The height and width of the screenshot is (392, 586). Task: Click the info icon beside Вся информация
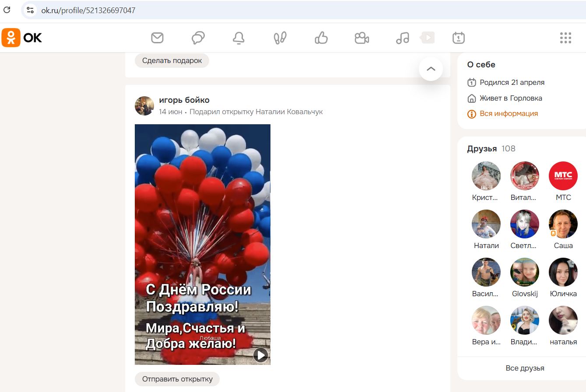(472, 114)
